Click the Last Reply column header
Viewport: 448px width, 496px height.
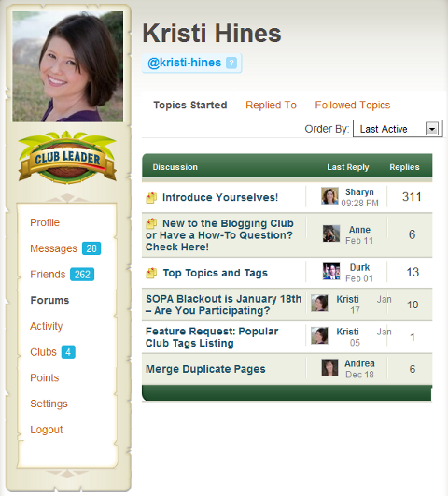pyautogui.click(x=348, y=167)
